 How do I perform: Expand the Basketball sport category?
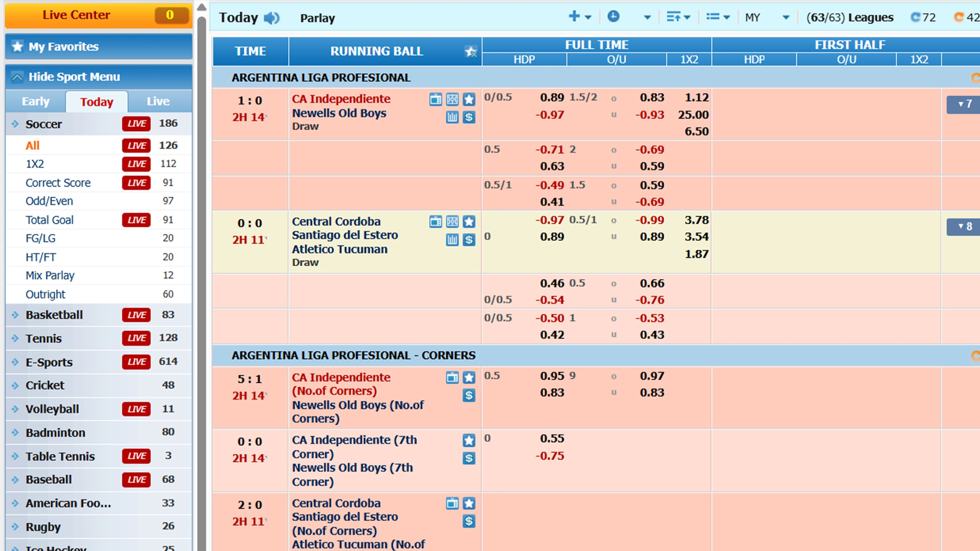pos(98,315)
